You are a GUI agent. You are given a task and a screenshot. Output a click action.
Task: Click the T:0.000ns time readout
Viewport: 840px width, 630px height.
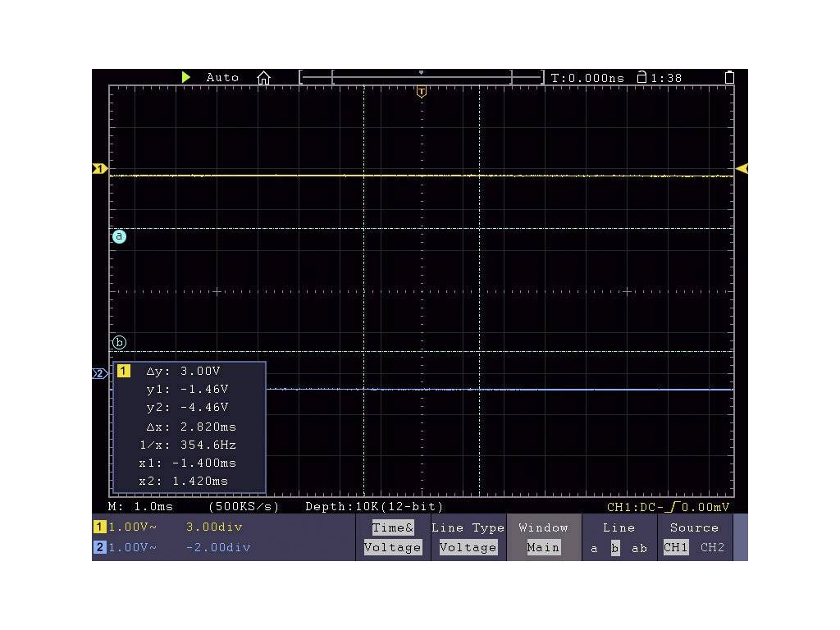click(587, 78)
